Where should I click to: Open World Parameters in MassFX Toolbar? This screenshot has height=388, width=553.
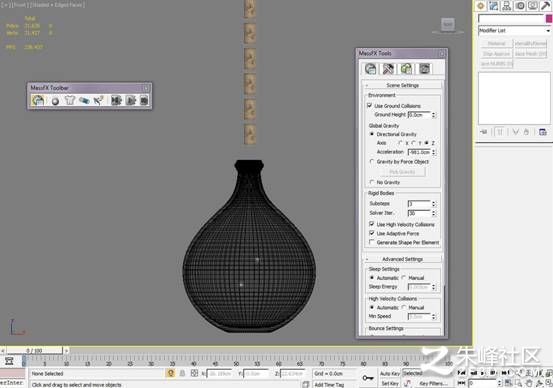click(38, 101)
